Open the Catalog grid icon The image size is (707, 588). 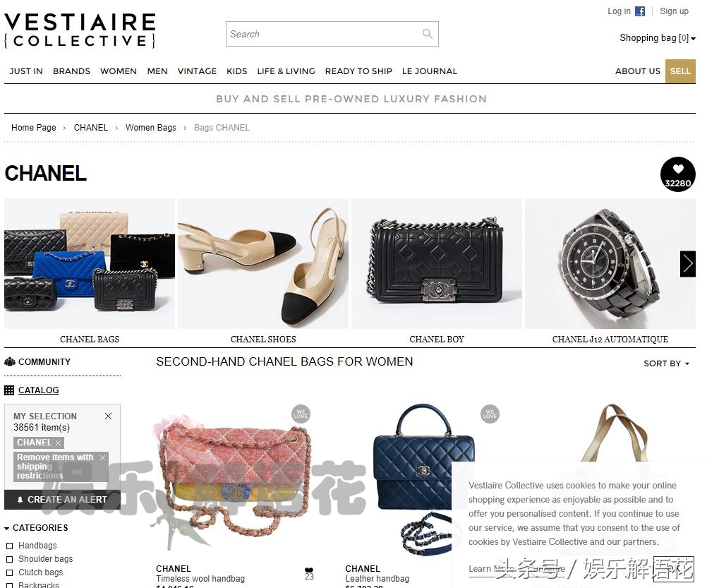click(9, 390)
